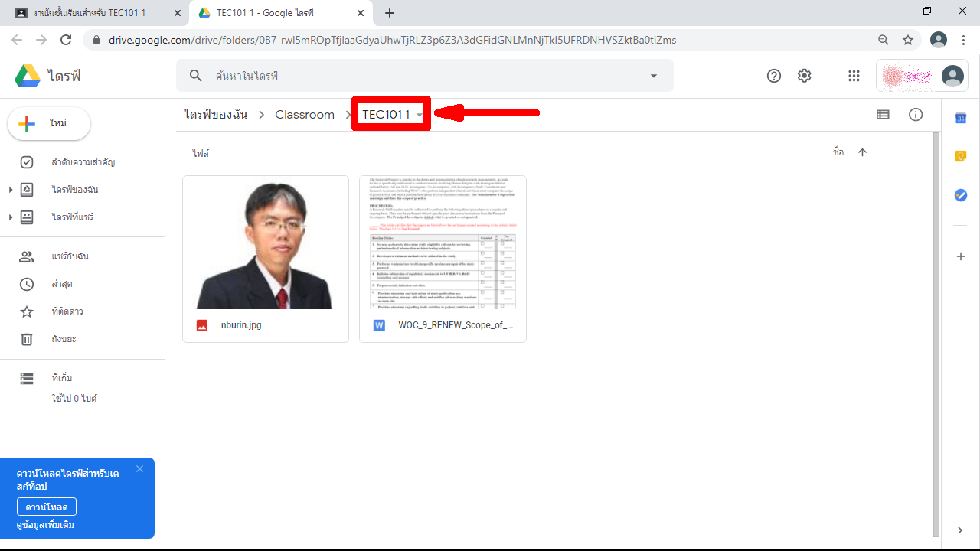Open Drive settings gear icon
The image size is (980, 551).
pyautogui.click(x=804, y=76)
